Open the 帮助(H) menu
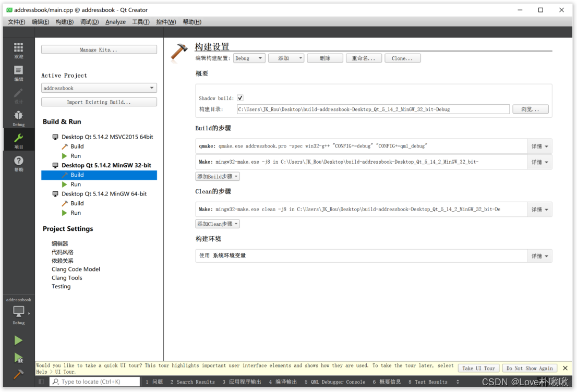The height and width of the screenshot is (392, 577). click(x=192, y=22)
